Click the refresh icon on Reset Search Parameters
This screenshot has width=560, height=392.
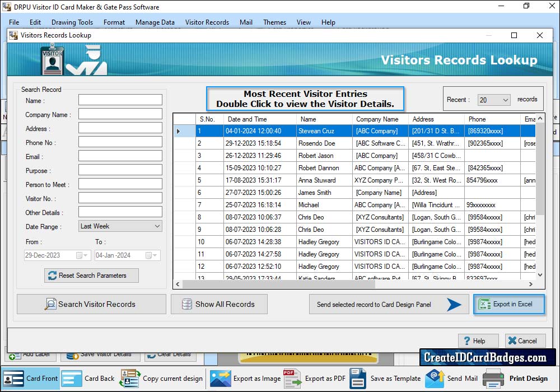pos(52,276)
